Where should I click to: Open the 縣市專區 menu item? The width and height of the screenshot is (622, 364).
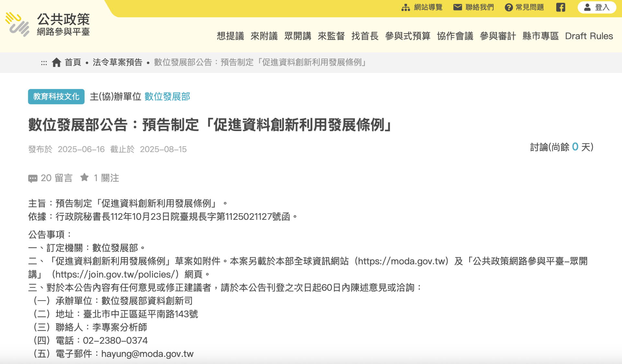(x=540, y=36)
